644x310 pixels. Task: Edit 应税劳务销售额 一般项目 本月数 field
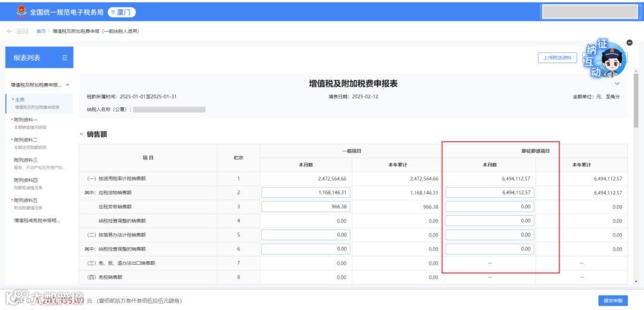click(305, 206)
